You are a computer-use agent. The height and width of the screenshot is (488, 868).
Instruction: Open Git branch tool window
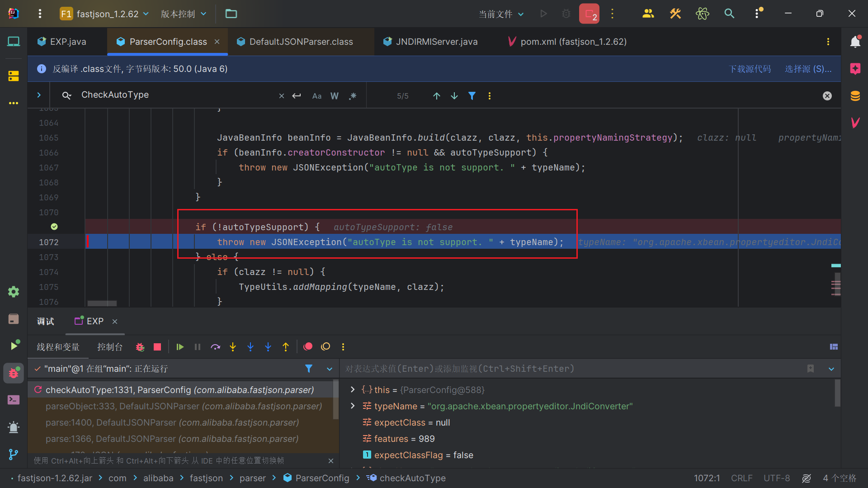pos(14,454)
